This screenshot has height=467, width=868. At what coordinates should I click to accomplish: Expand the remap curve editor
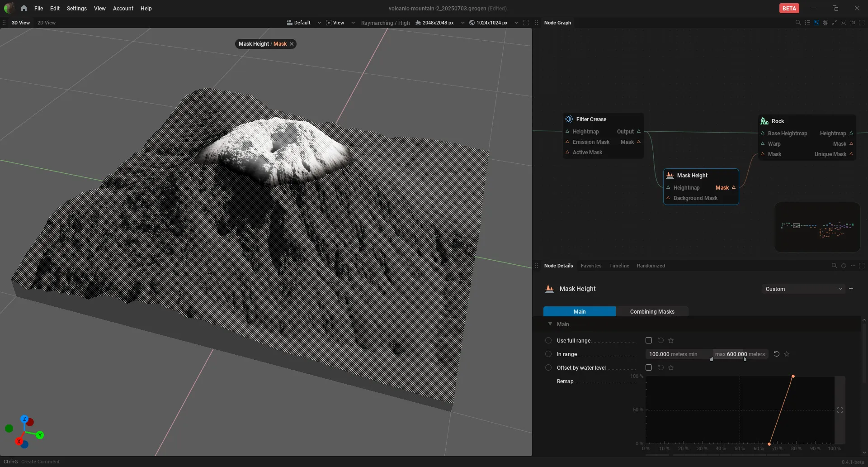coord(840,410)
